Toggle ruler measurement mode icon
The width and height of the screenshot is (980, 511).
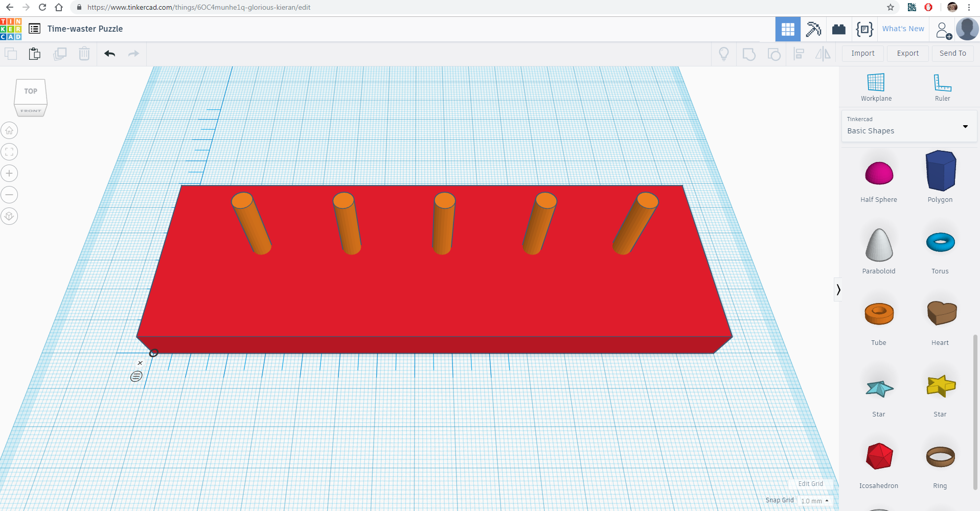[x=136, y=377]
